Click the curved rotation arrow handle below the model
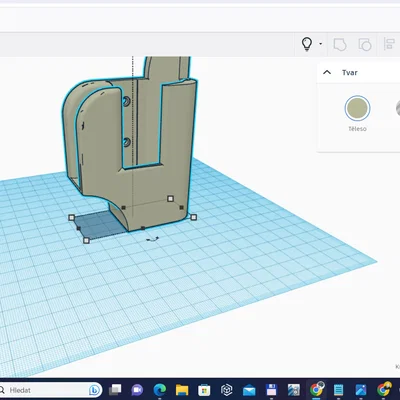Viewport: 400px width, 400px height. (x=153, y=239)
